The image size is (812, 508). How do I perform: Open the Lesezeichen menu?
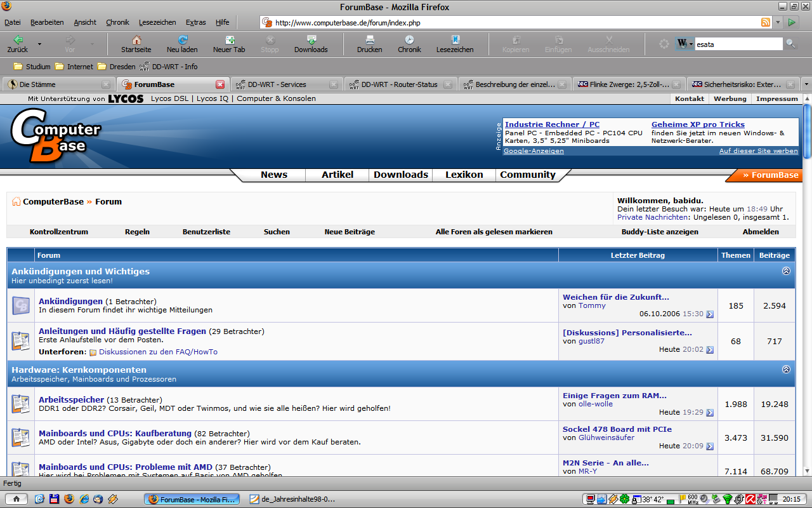click(x=157, y=22)
